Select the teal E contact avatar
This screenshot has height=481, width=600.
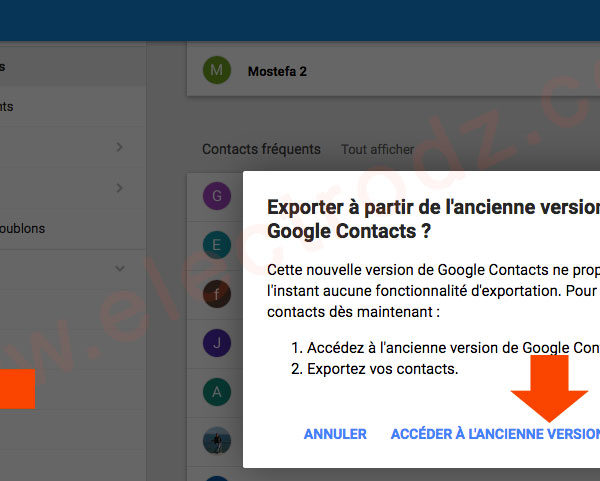click(217, 245)
